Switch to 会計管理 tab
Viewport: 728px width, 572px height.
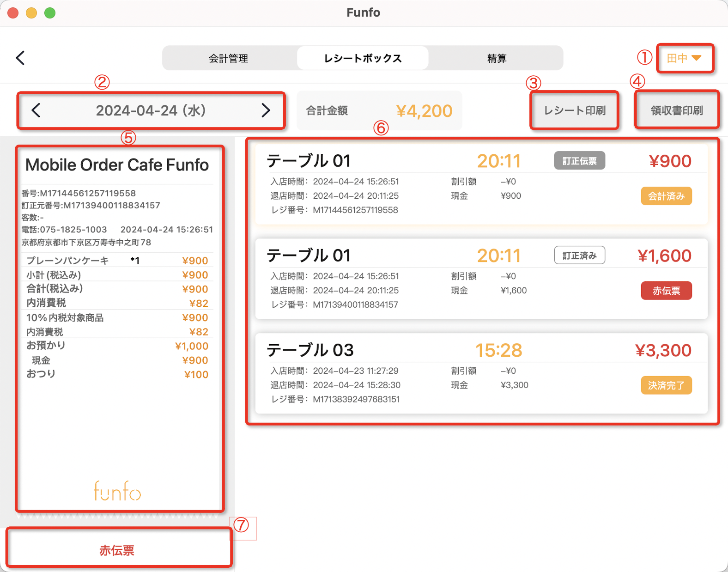229,58
